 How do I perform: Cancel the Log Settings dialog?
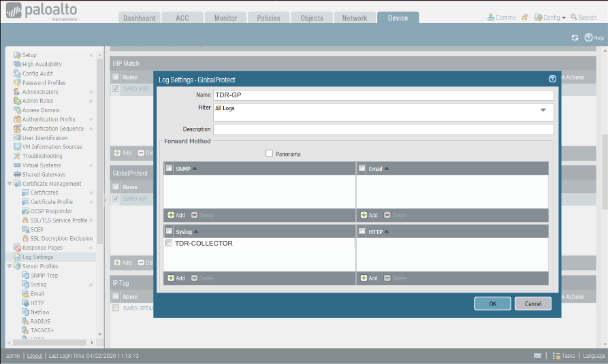pyautogui.click(x=533, y=303)
